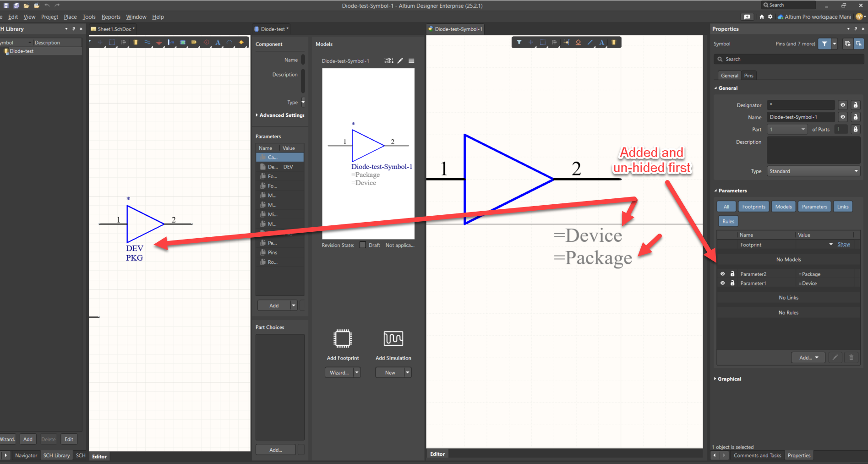Screen dimensions: 868x464
Task: Click the Rules filter button
Action: click(728, 221)
